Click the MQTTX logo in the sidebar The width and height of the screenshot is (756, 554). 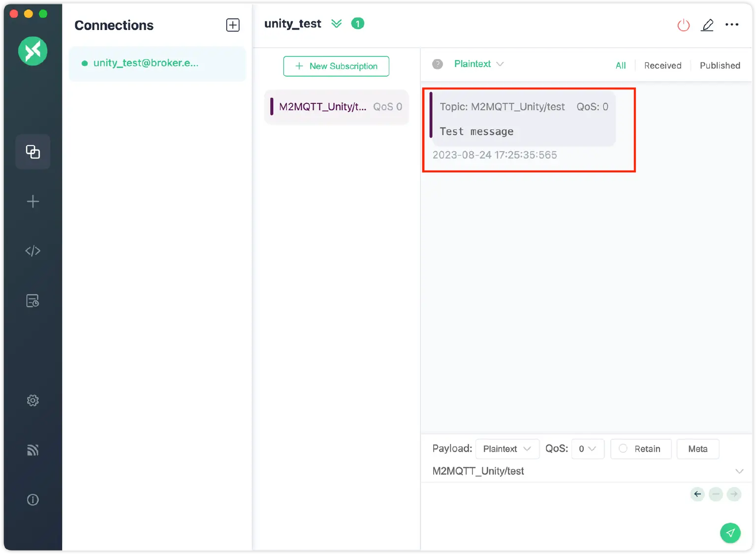click(32, 51)
